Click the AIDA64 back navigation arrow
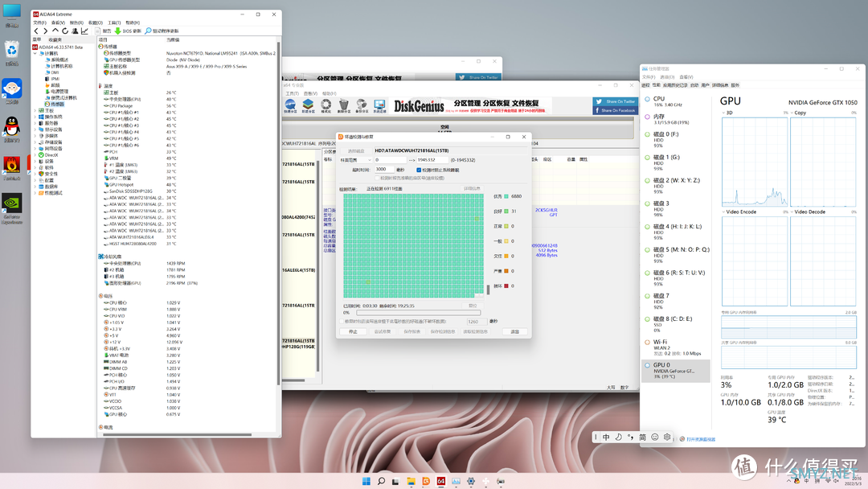The height and width of the screenshot is (489, 868). (x=36, y=31)
